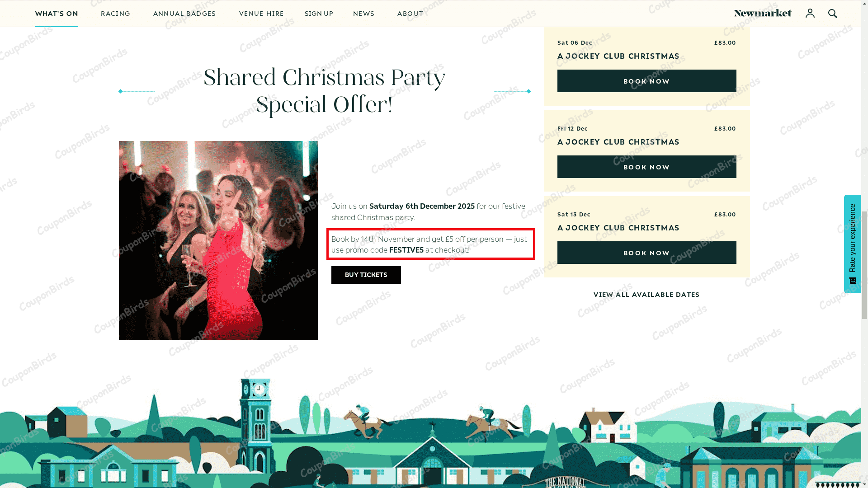
Task: Open the News menu item
Action: tap(363, 14)
